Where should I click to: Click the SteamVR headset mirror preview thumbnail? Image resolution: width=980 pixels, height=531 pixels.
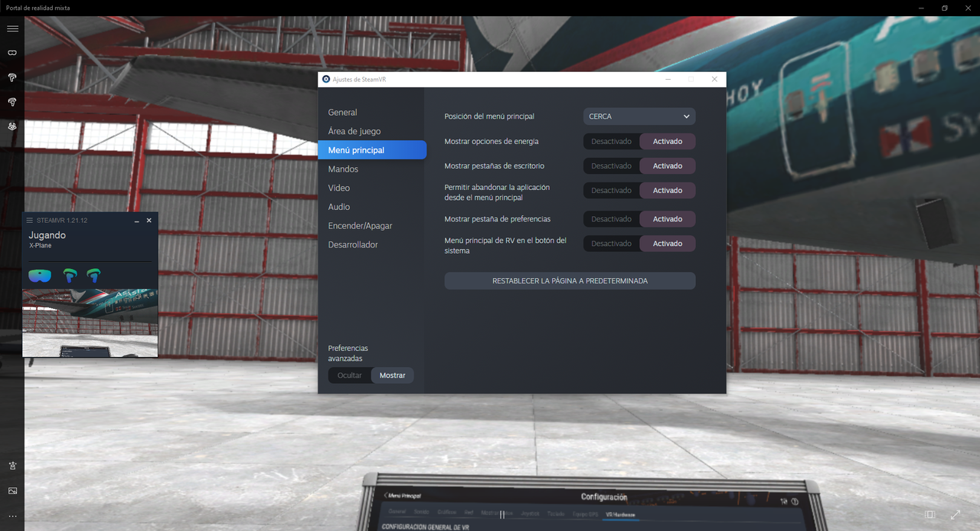point(90,323)
